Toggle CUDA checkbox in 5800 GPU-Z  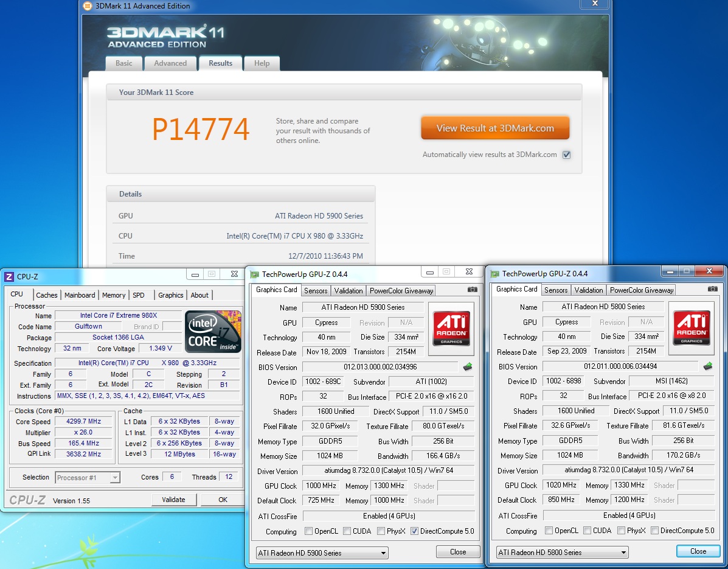(x=588, y=531)
